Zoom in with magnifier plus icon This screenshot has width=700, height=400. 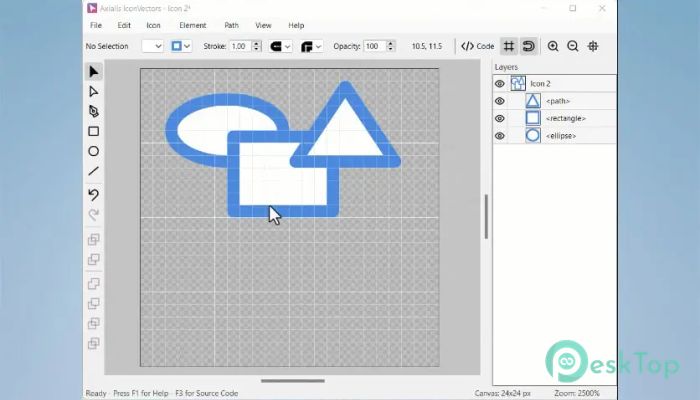pyautogui.click(x=553, y=46)
